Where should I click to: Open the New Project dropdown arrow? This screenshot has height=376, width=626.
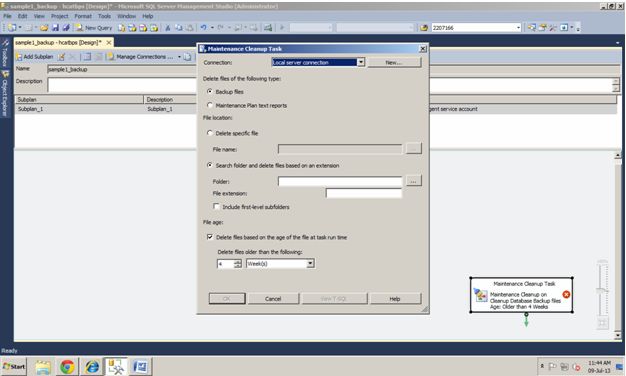(20, 28)
